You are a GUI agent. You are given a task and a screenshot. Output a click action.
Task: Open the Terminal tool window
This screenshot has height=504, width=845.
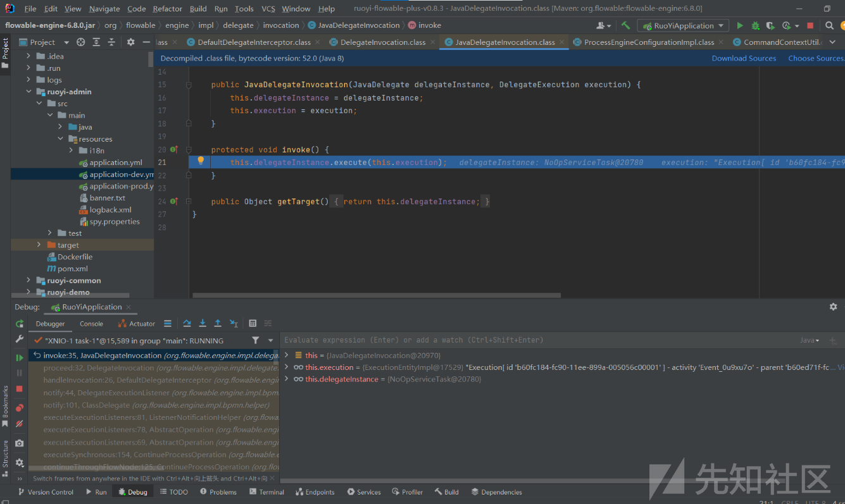[266, 492]
